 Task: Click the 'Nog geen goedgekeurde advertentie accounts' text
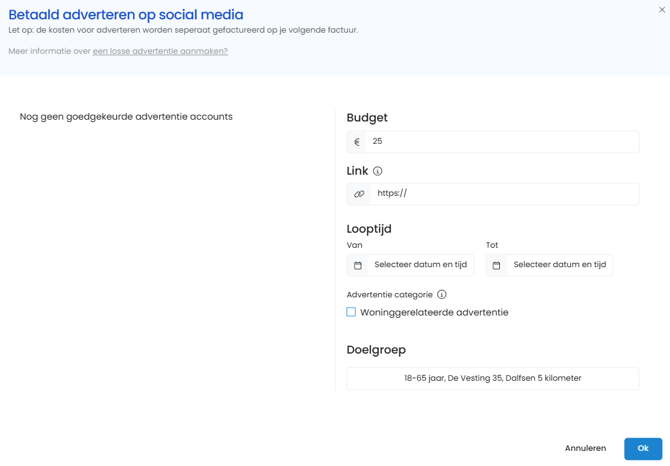tap(126, 117)
